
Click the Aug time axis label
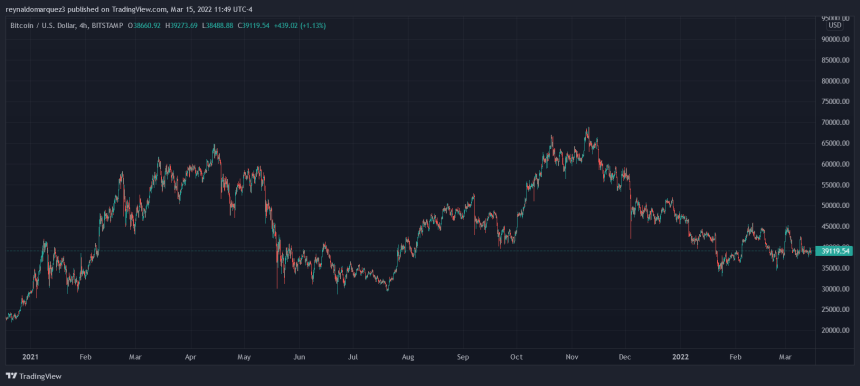pos(407,357)
